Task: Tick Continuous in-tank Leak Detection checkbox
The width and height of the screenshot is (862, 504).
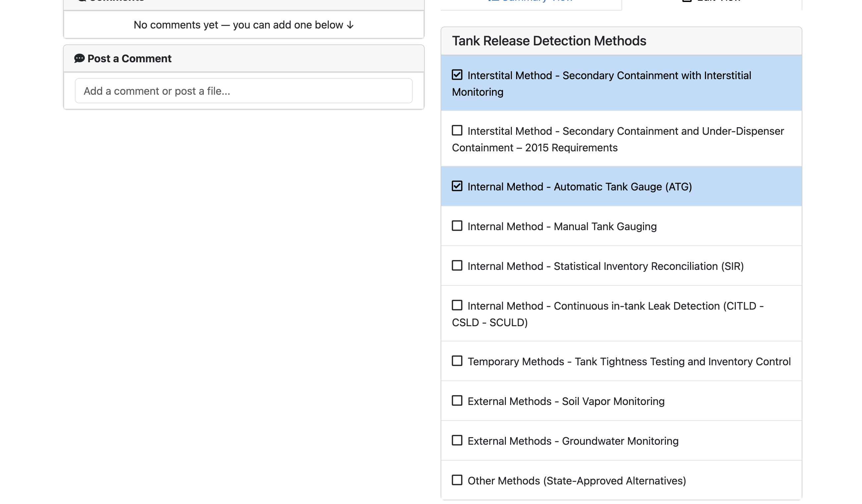Action: [x=457, y=305]
